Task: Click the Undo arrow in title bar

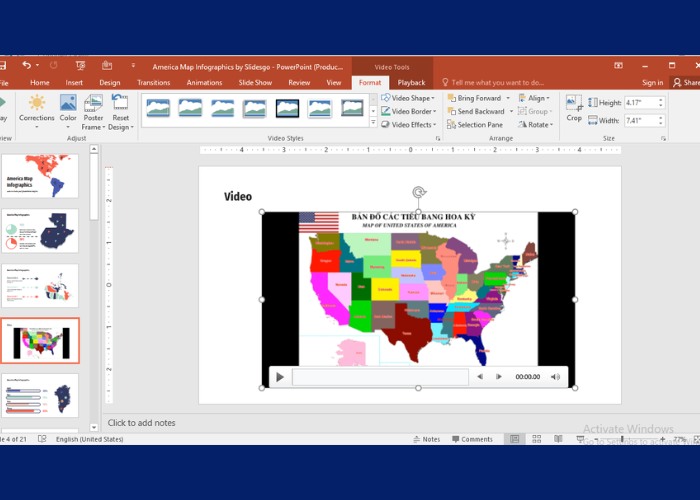Action: click(27, 66)
